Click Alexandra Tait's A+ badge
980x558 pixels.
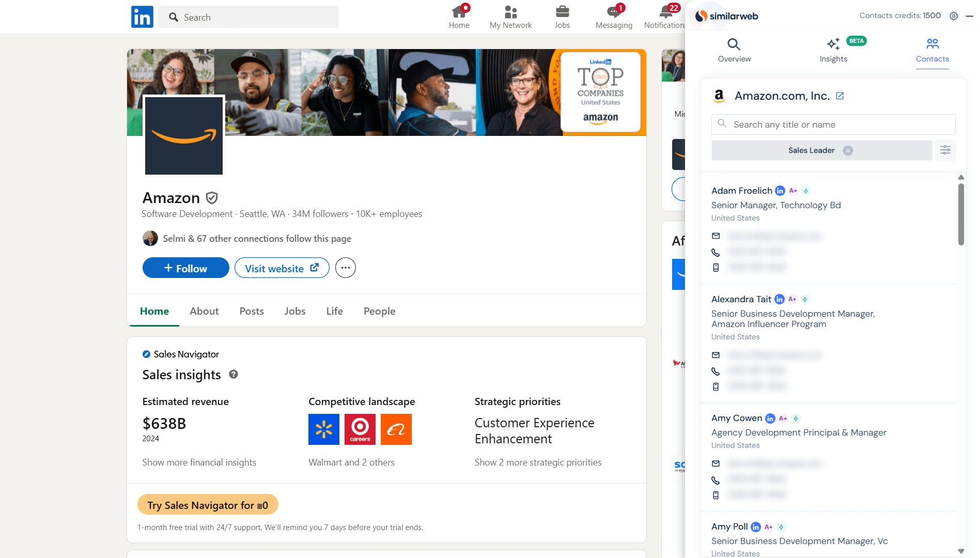[x=792, y=299]
